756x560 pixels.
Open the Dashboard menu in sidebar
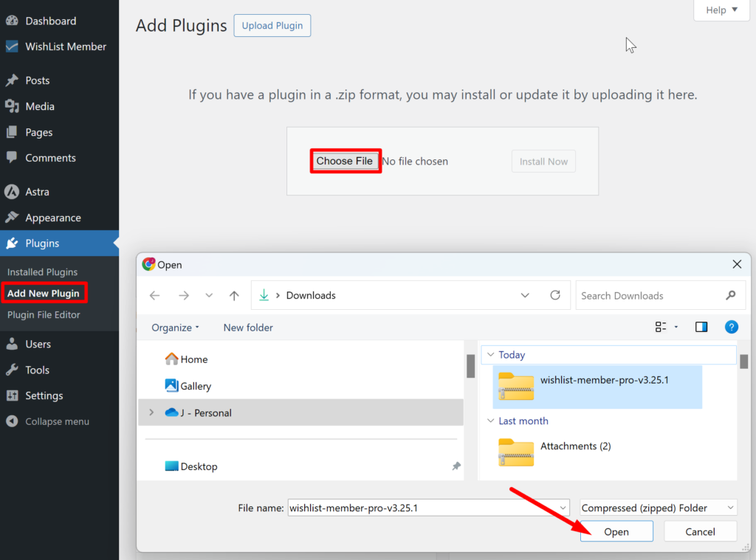coord(51,21)
